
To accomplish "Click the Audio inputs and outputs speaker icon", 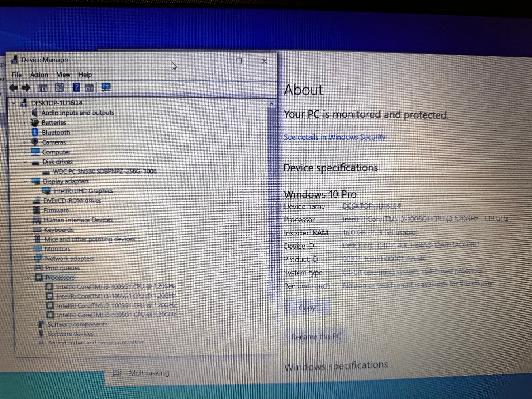I will click(35, 113).
